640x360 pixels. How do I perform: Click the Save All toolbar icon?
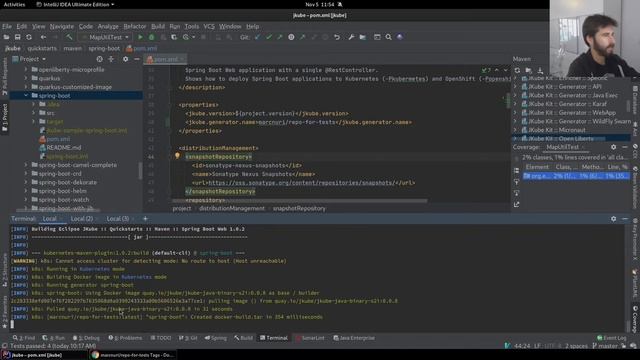(x=18, y=37)
